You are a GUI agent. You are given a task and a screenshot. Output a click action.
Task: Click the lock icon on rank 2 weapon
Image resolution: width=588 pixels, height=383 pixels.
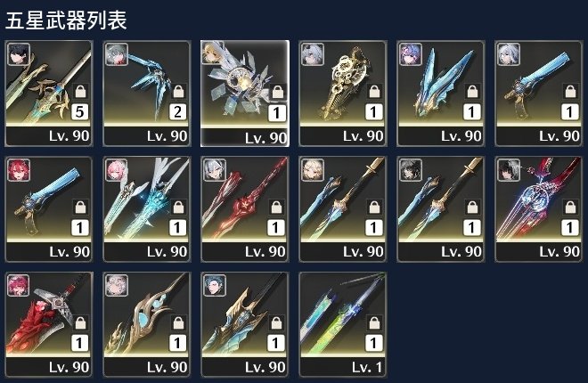tap(178, 92)
